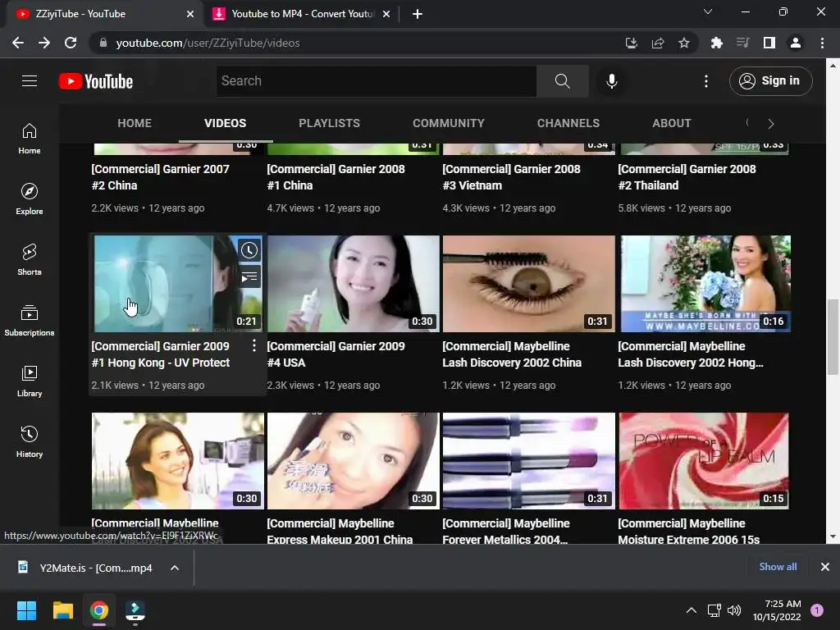Go to Home in the sidebar
Viewport: 840px width, 630px height.
[x=30, y=138]
